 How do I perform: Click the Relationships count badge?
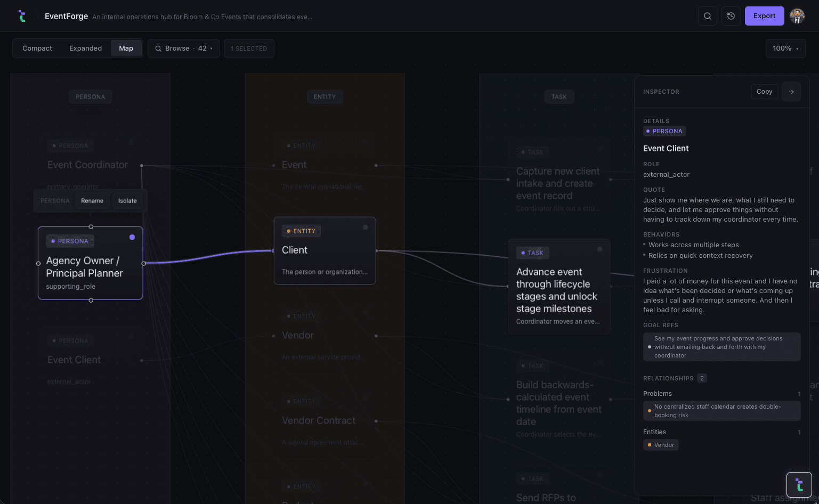702,378
